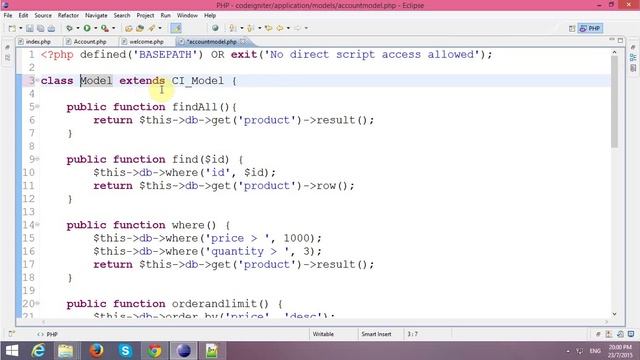This screenshot has height=360, width=640.
Task: Open the File menu
Action: (8, 15)
